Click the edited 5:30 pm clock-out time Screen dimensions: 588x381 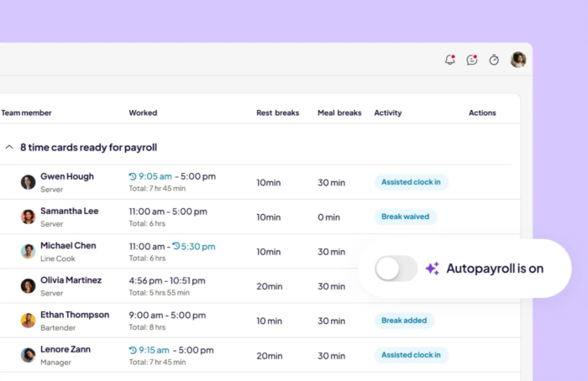click(198, 246)
